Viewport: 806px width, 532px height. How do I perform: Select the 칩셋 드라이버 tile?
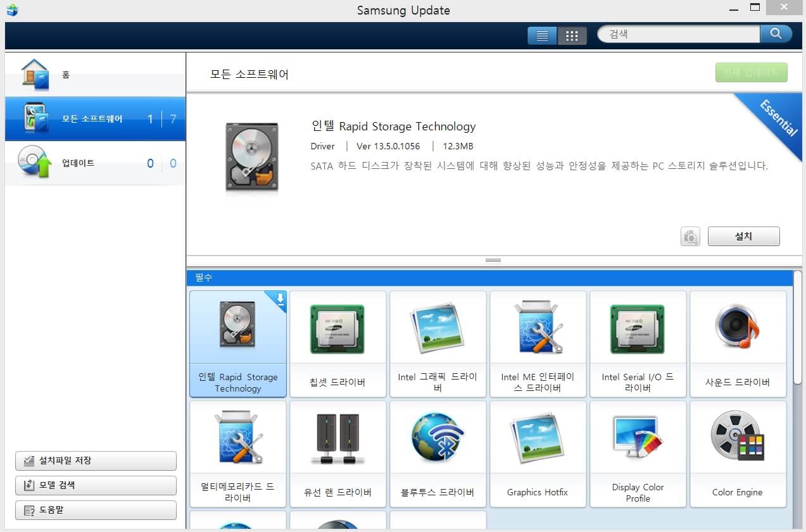pyautogui.click(x=338, y=343)
